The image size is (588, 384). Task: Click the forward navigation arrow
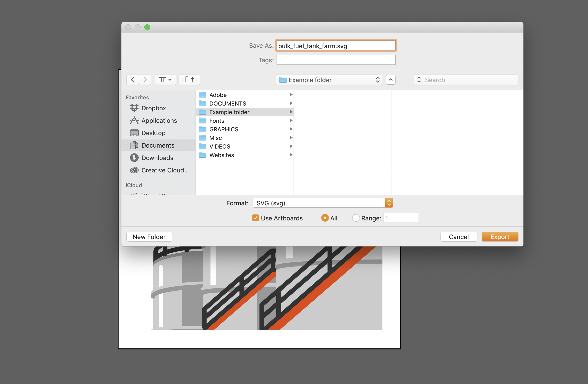click(x=145, y=80)
